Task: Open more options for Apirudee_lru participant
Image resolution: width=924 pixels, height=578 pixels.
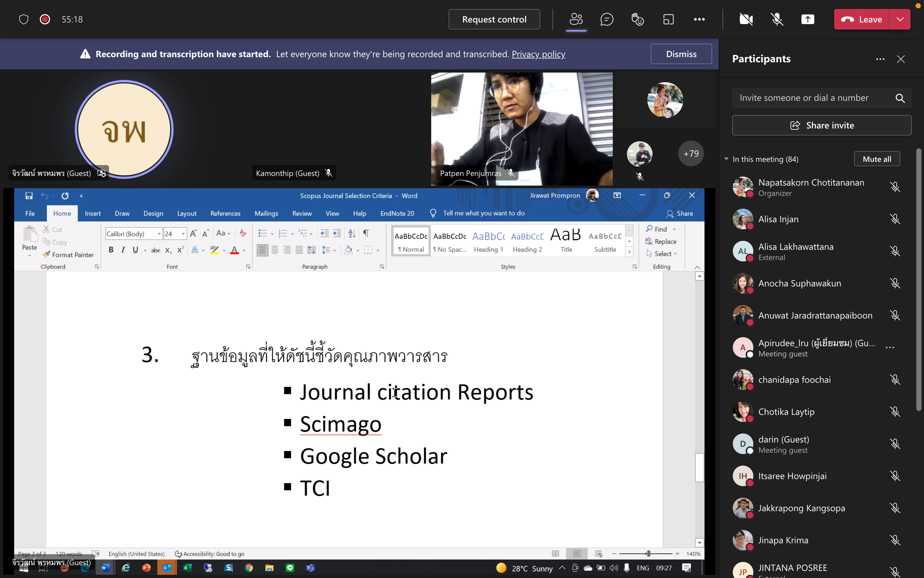Action: (x=890, y=347)
